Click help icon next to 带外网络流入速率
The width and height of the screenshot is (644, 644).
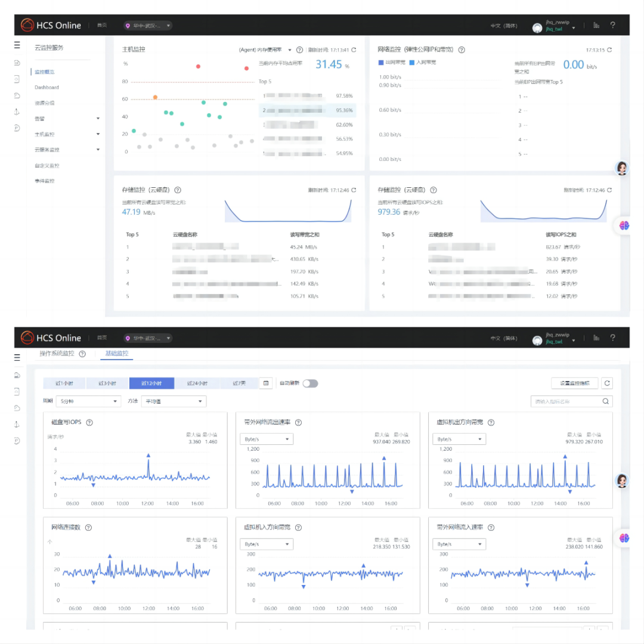(491, 527)
